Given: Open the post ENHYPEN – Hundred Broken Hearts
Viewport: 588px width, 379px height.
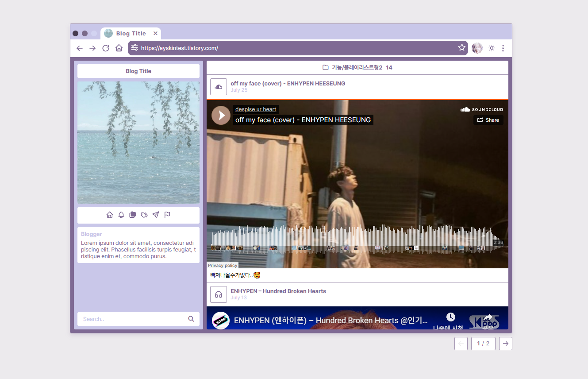Looking at the screenshot, I should [278, 291].
